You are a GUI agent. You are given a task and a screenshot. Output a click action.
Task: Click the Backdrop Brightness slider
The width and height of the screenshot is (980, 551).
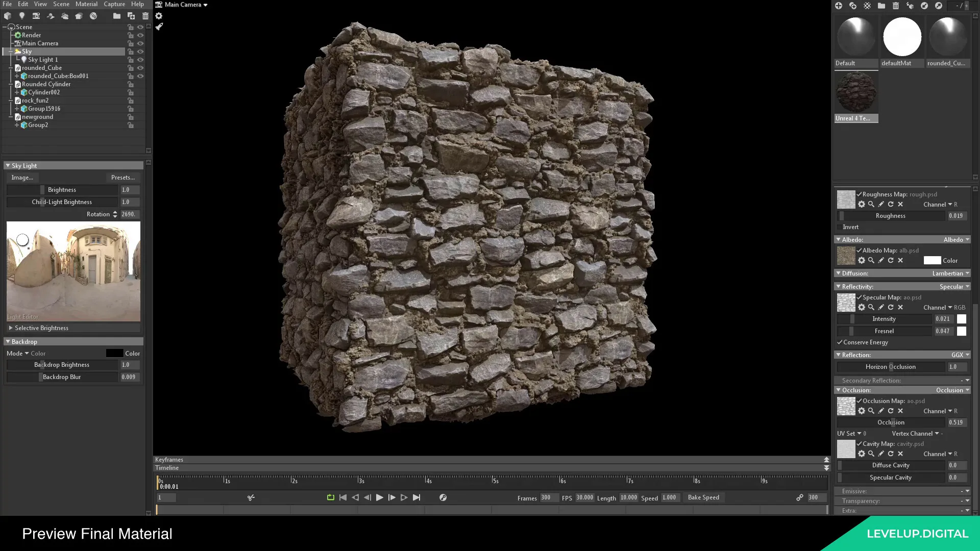[x=62, y=365]
